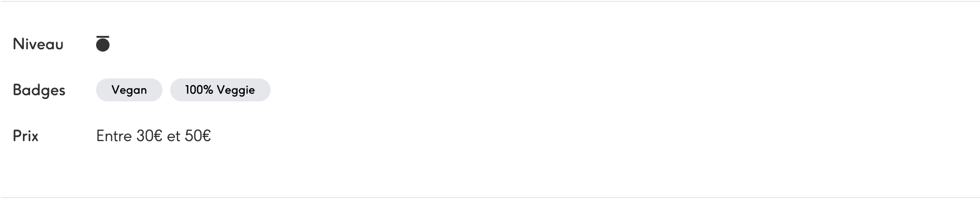This screenshot has width=980, height=199.
Task: Click the bottom horizontal divider line
Action: coord(490,197)
